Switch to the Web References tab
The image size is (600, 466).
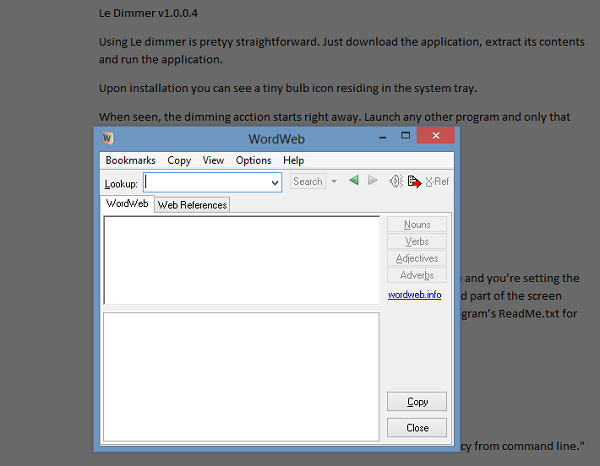(192, 205)
